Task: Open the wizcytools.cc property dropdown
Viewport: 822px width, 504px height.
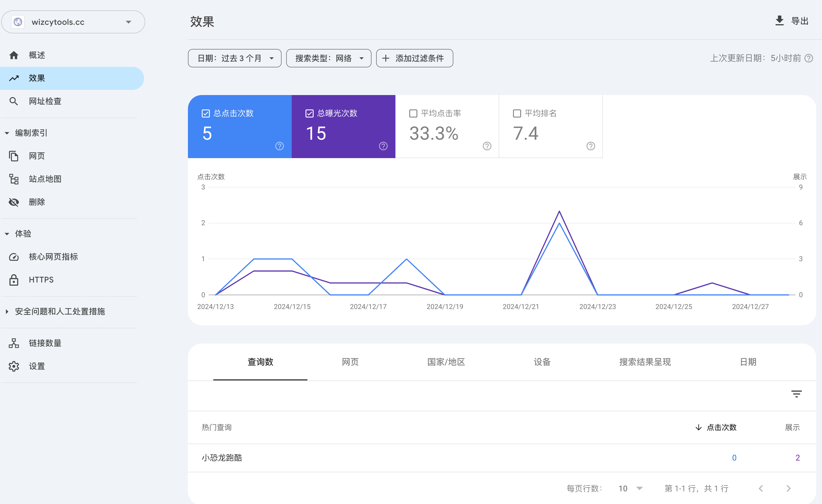Action: 73,22
